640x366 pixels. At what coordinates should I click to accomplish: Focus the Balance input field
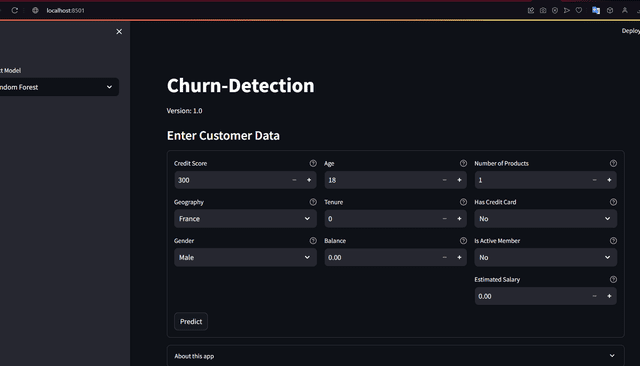[x=381, y=257]
